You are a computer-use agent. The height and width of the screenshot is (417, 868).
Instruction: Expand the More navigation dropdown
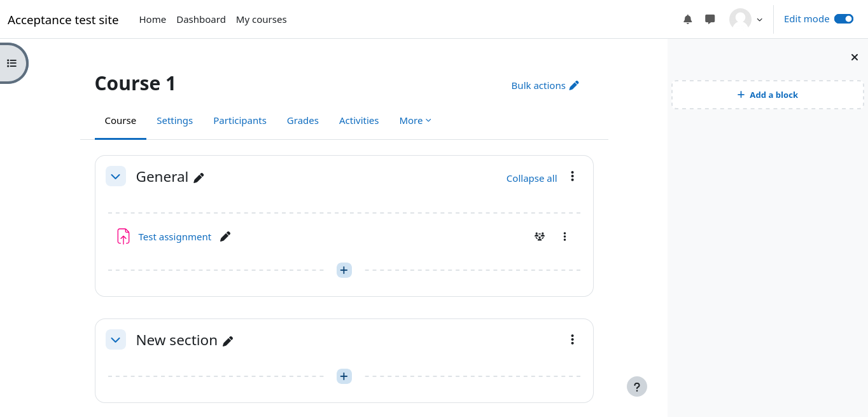pyautogui.click(x=415, y=121)
